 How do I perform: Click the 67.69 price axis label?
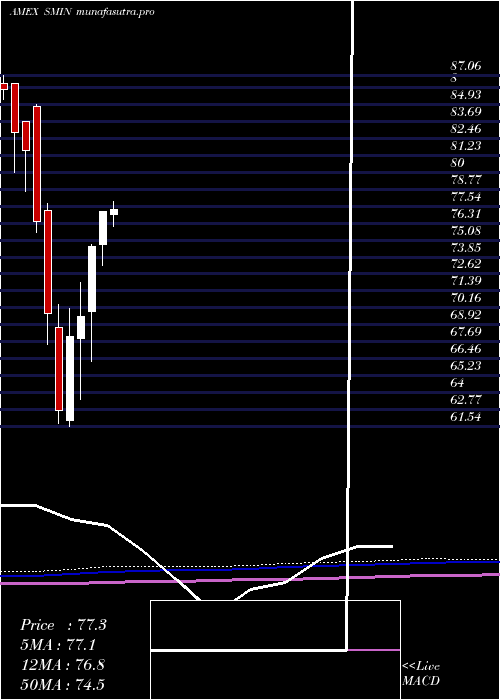[x=466, y=332]
